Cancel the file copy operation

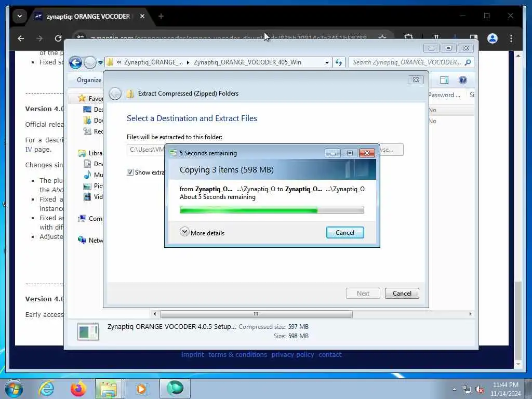(345, 232)
